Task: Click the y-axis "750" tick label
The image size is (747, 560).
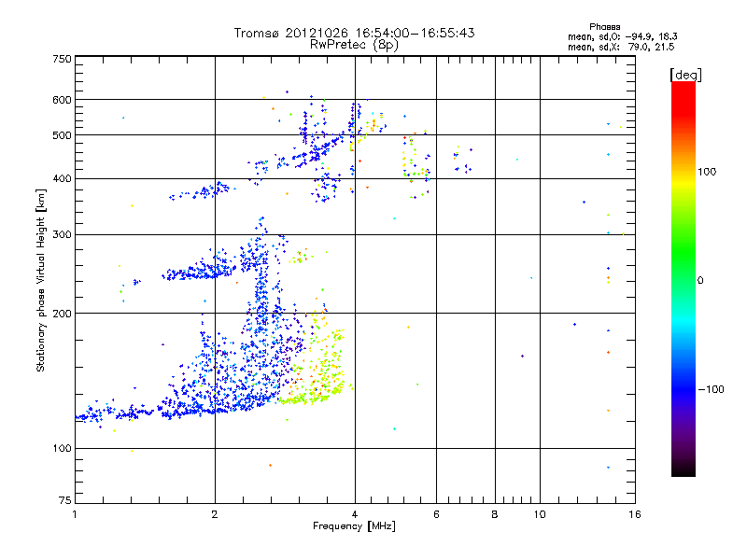Action: coord(62,59)
